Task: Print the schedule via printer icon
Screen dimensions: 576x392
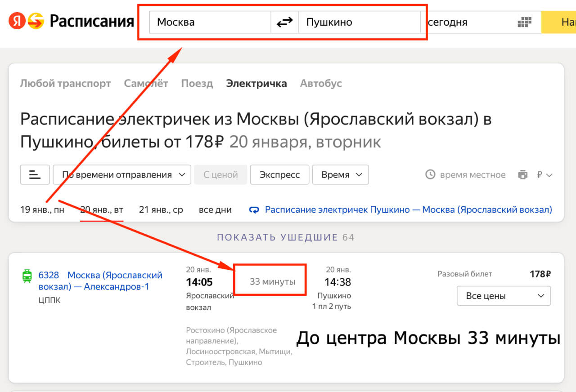Action: [x=522, y=175]
